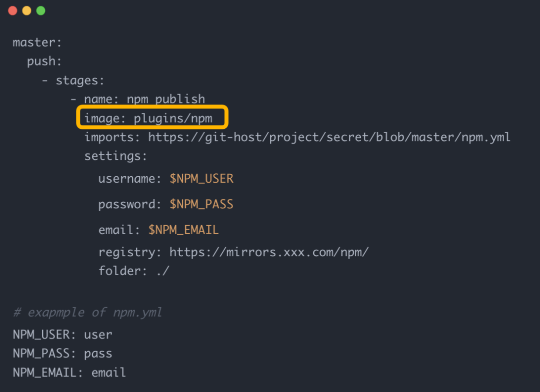540x392 pixels.
Task: Click the folder: ./ line
Action: click(x=134, y=271)
